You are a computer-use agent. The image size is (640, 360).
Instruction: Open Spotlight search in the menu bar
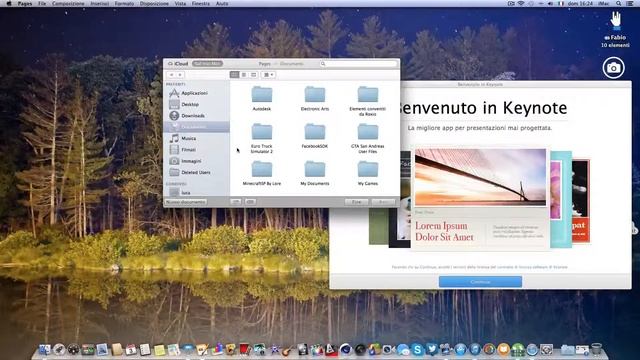click(x=619, y=3)
